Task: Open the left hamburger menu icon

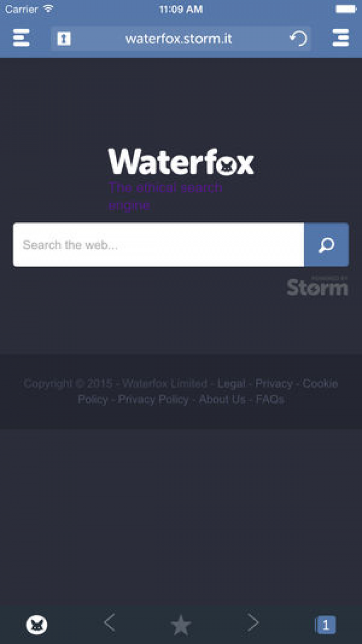Action: tap(21, 38)
